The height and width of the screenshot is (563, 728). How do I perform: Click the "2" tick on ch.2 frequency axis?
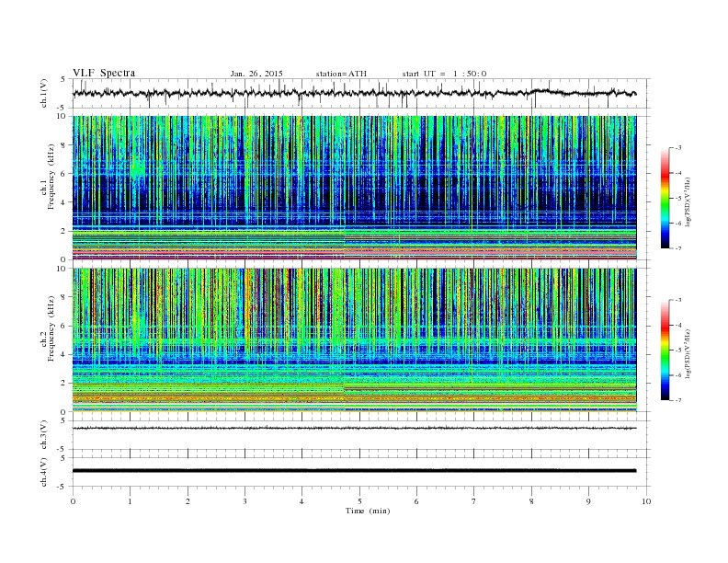pyautogui.click(x=64, y=384)
